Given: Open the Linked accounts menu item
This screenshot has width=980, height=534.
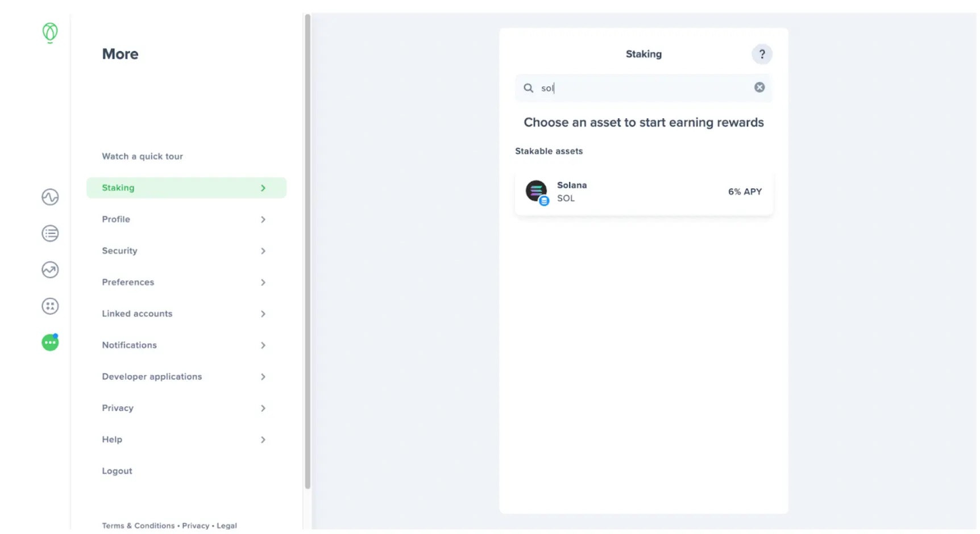Looking at the screenshot, I should click(x=186, y=314).
